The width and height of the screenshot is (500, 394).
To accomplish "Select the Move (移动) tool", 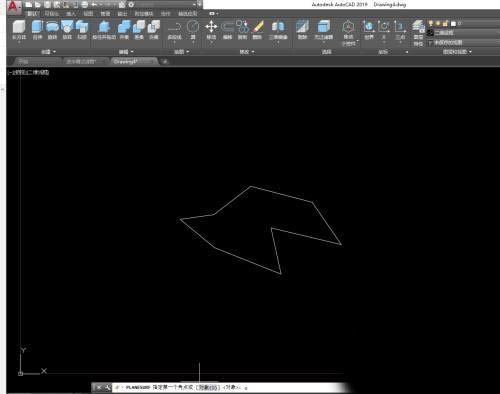I will pyautogui.click(x=211, y=30).
